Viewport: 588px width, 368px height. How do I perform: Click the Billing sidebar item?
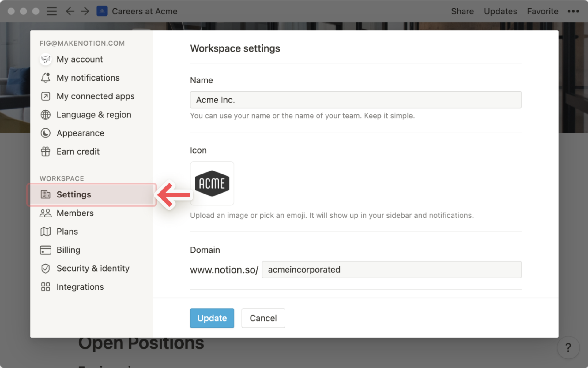point(68,250)
